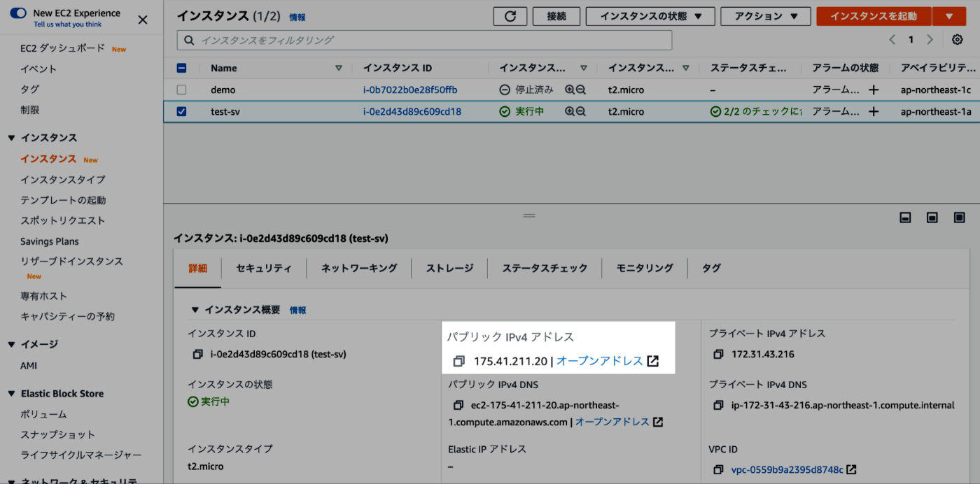This screenshot has width=980, height=484.
Task: Open AMI in sidebar
Action: [29, 366]
